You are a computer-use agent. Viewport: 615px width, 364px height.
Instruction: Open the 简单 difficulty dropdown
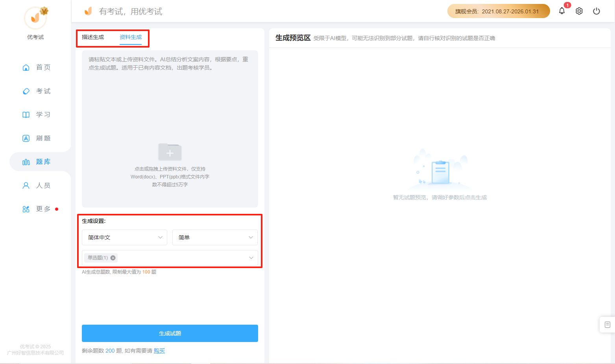215,237
